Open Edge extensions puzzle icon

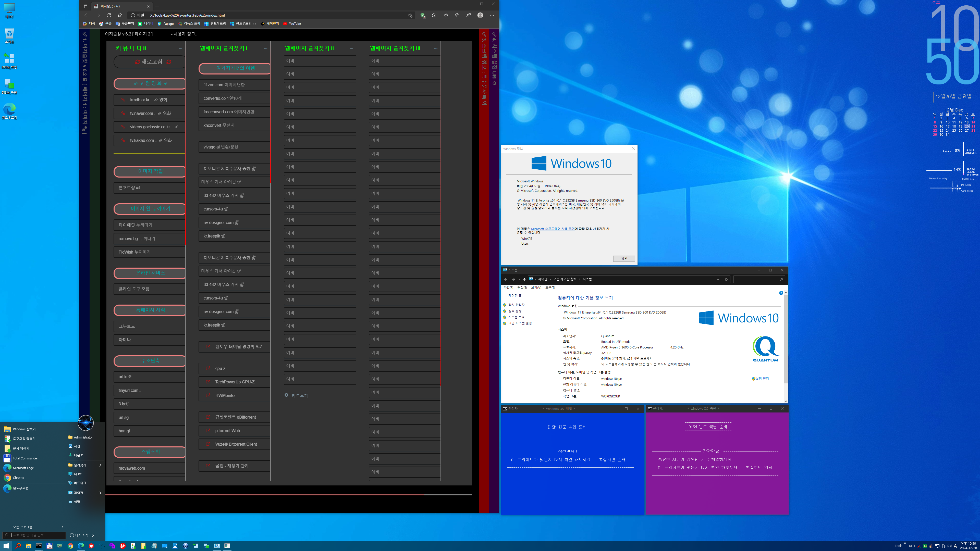coord(434,15)
